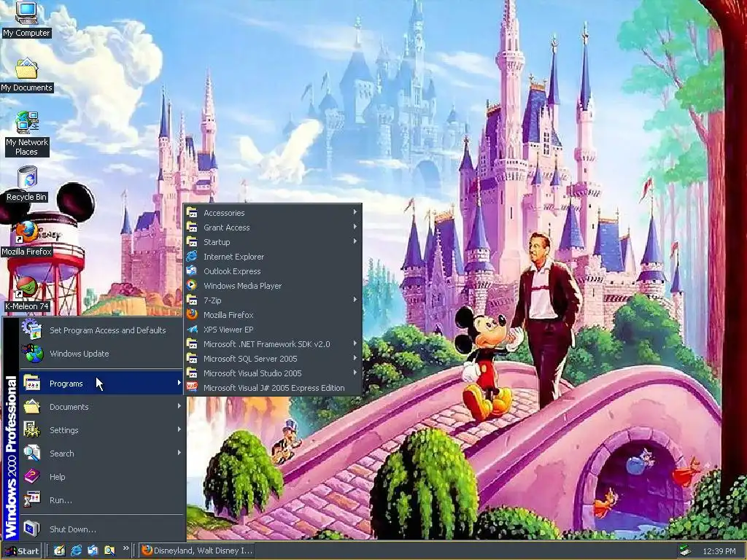The width and height of the screenshot is (747, 560).
Task: Expand the Grant Access submenu arrow
Action: tap(355, 227)
